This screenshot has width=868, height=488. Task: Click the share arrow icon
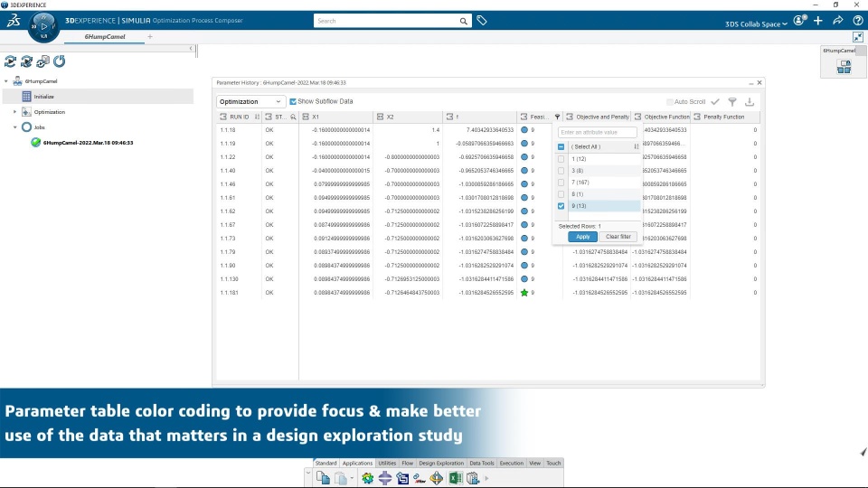click(838, 21)
